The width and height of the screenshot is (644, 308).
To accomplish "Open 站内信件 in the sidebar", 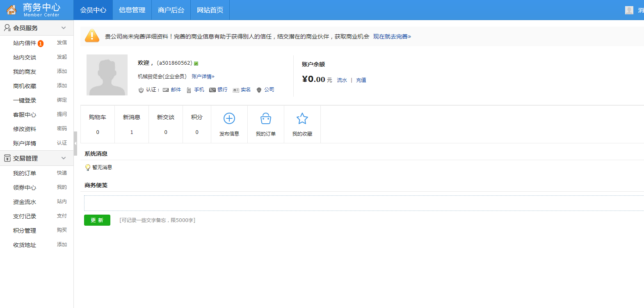I will coord(25,43).
